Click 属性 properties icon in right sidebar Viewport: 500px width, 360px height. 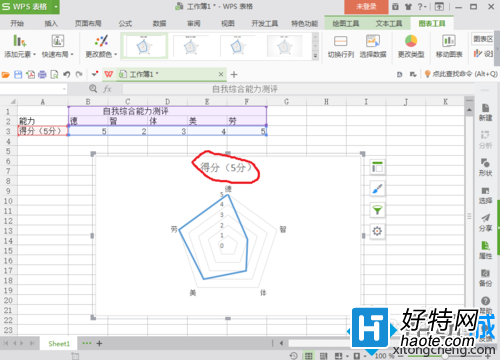pos(485,250)
